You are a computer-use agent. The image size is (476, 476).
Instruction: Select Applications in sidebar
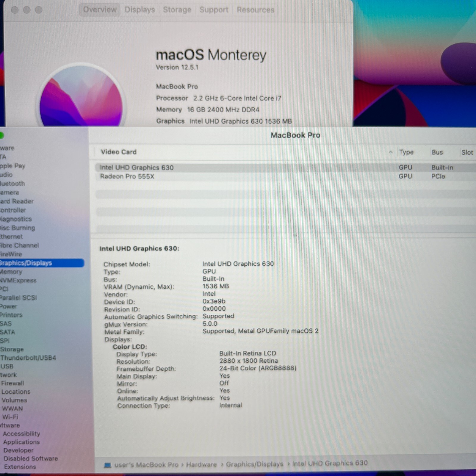(21, 442)
